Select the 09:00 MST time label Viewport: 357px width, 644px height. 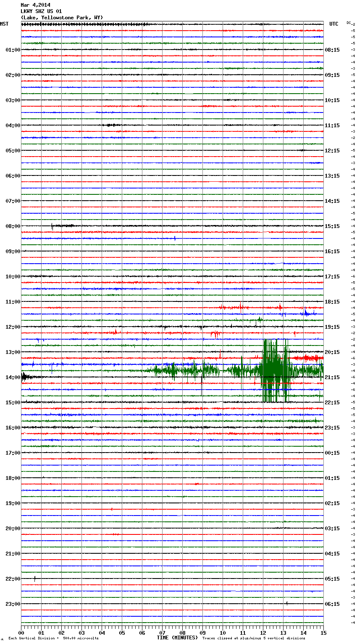point(13,251)
